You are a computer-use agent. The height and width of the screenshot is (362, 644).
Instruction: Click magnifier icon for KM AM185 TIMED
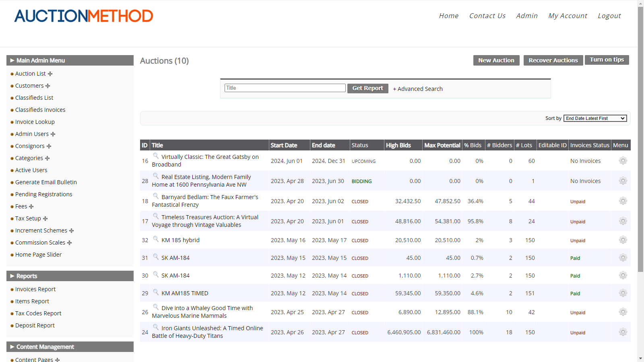156,292
